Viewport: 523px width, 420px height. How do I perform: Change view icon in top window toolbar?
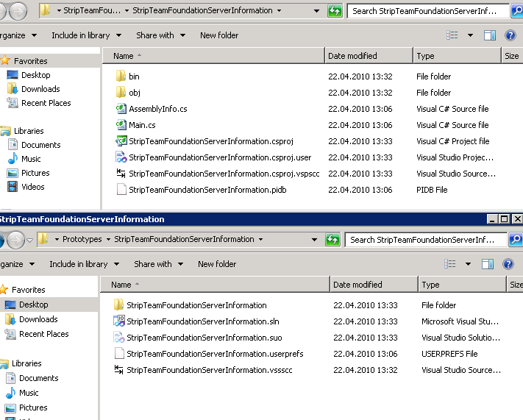(452, 35)
